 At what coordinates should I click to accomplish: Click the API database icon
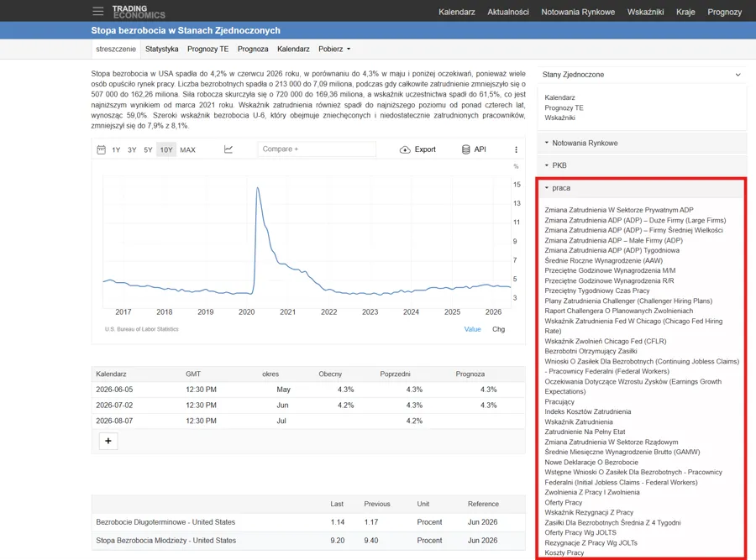pos(465,149)
